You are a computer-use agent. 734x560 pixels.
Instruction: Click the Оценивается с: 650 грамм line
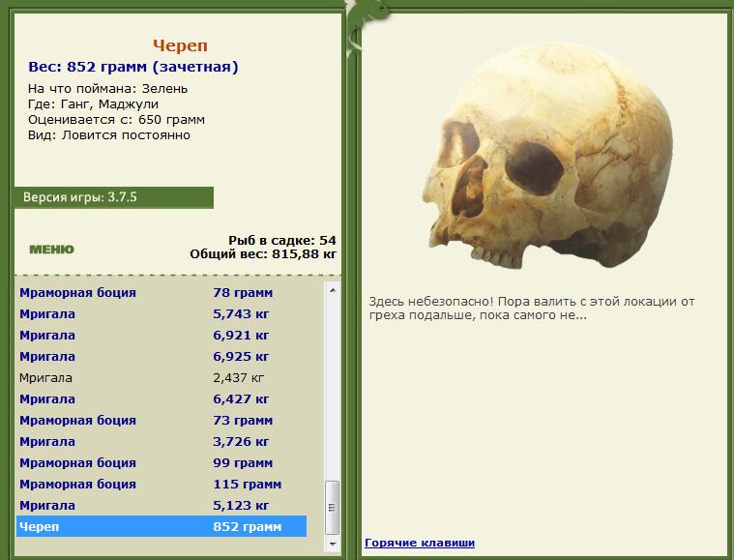pyautogui.click(x=116, y=120)
